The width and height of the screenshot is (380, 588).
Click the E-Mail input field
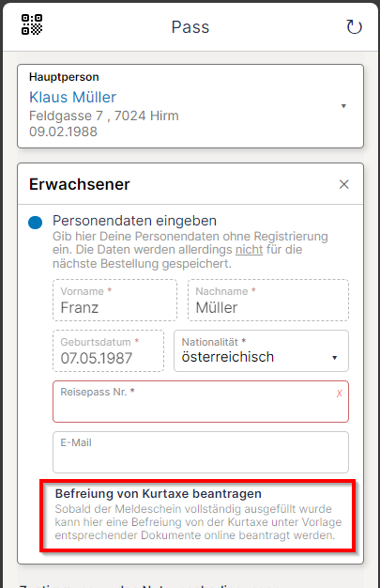pyautogui.click(x=201, y=452)
